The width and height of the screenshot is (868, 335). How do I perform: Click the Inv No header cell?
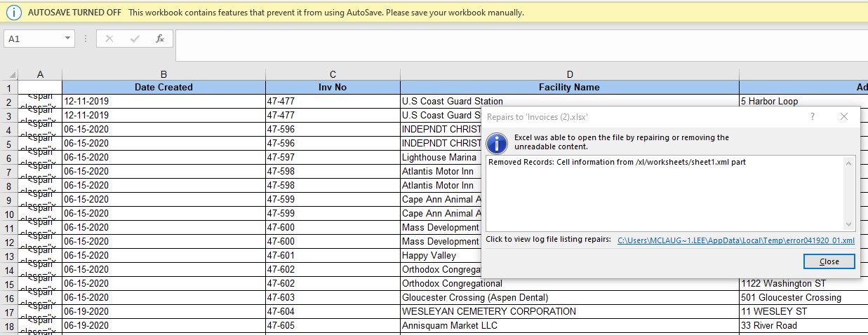333,88
